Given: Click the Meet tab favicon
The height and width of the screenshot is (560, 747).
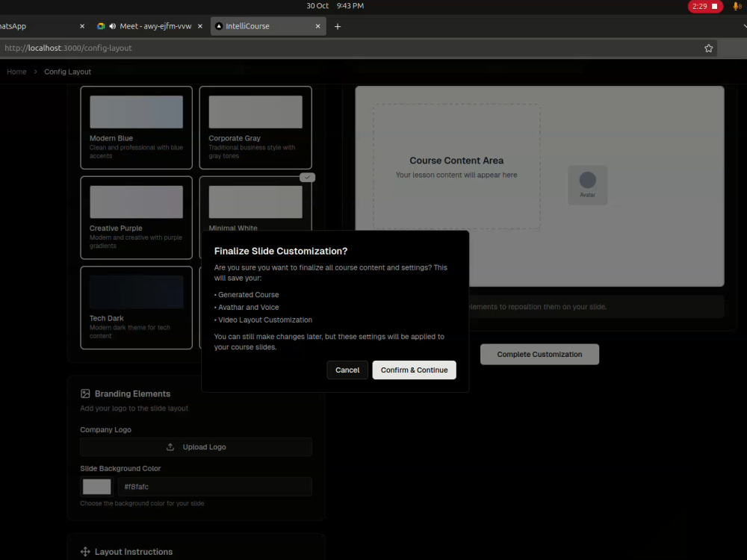Looking at the screenshot, I should 101,26.
